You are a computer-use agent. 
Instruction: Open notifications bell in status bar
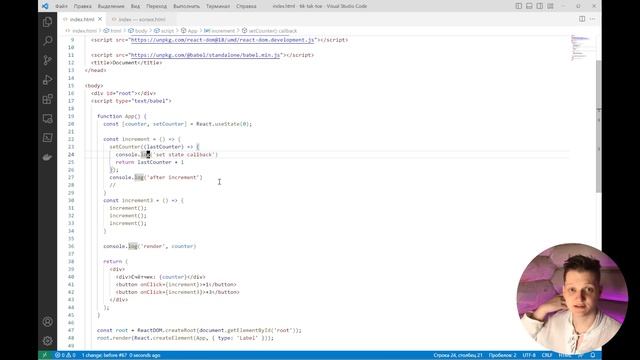pyautogui.click(x=593, y=355)
